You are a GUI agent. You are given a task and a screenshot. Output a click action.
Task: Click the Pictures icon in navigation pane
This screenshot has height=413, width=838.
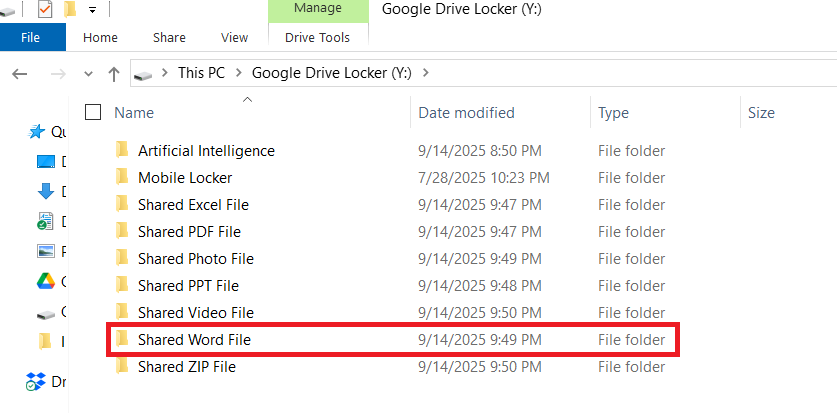click(x=45, y=251)
